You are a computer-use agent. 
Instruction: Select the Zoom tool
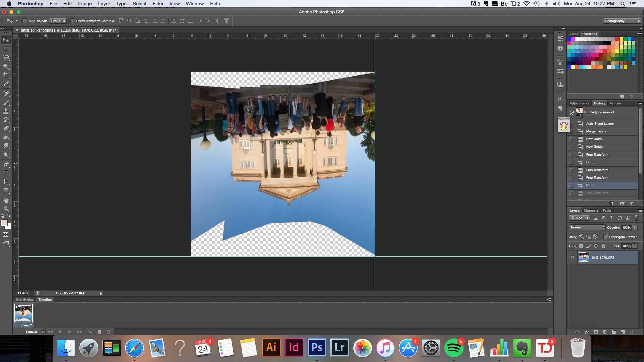click(x=6, y=209)
